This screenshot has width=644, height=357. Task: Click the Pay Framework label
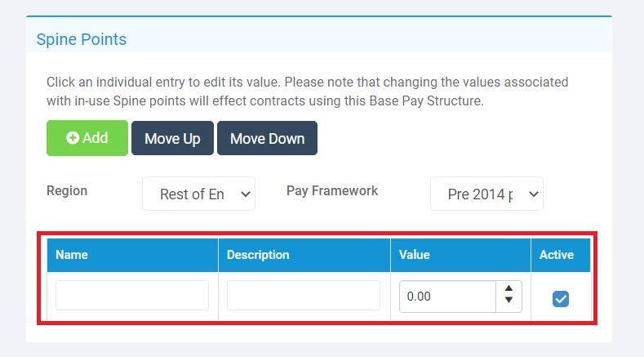coord(332,191)
